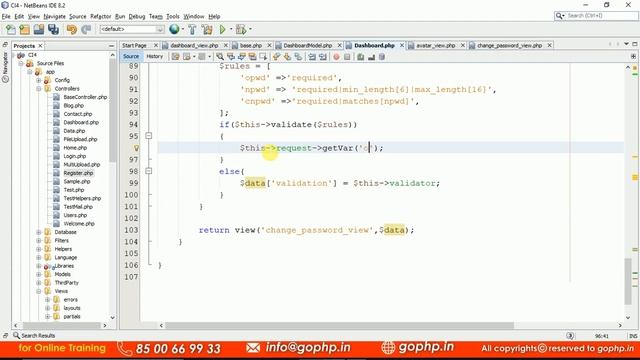Switch to the change_password_view.php tab

click(509, 45)
